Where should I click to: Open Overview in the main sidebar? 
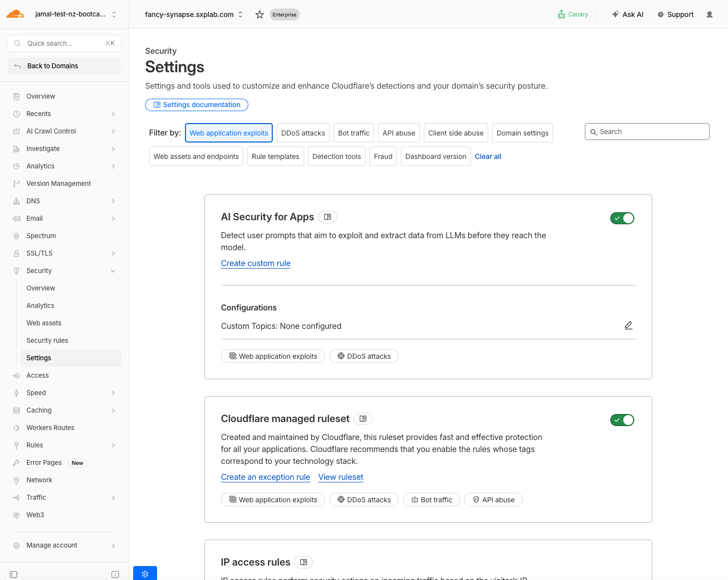[41, 96]
